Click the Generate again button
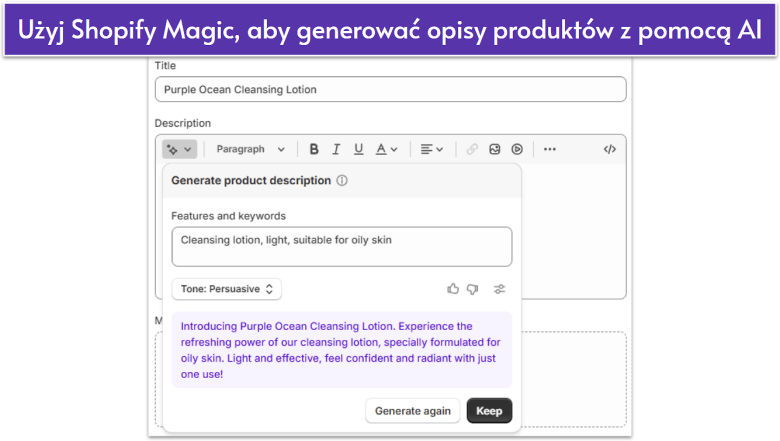Image resolution: width=780 pixels, height=441 pixels. click(x=412, y=411)
